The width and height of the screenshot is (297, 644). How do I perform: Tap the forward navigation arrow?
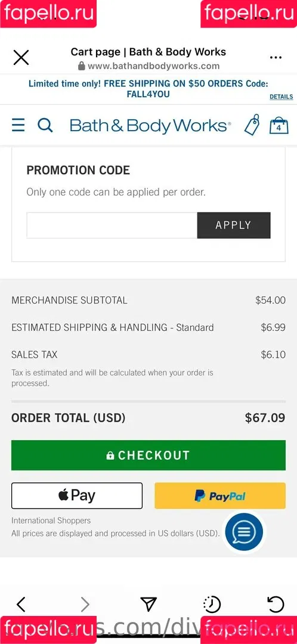click(85, 604)
